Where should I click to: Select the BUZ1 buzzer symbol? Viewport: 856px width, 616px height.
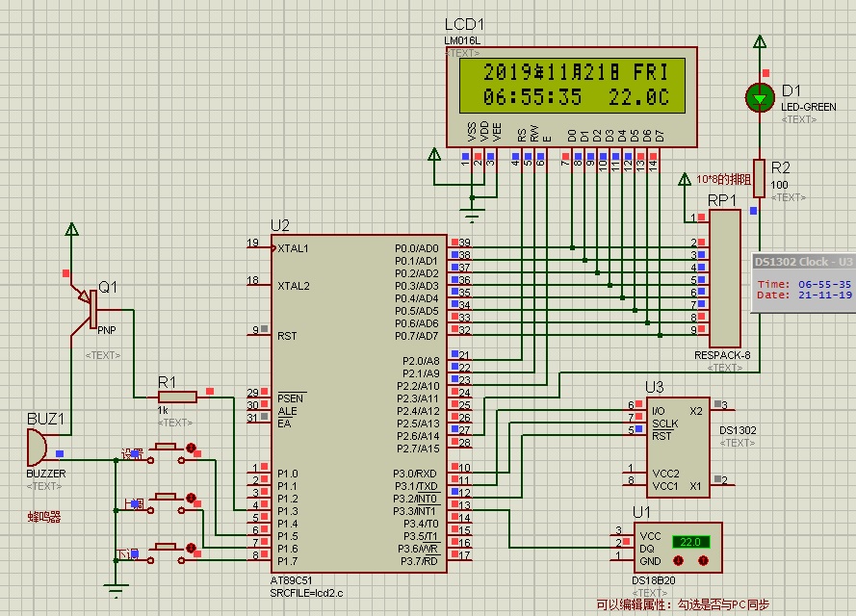(x=37, y=448)
